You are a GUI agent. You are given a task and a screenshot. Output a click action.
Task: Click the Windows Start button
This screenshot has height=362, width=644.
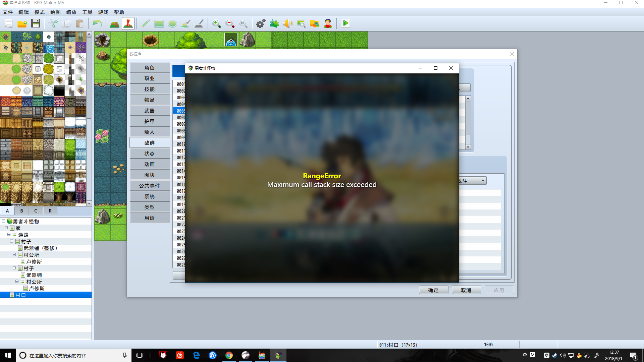(8, 355)
